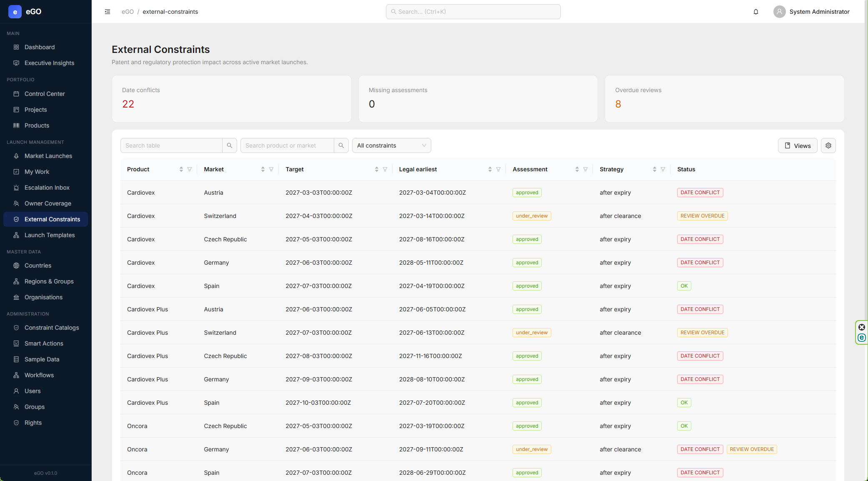The width and height of the screenshot is (868, 481).
Task: Click the black X icon in the floating widget
Action: coord(862,327)
